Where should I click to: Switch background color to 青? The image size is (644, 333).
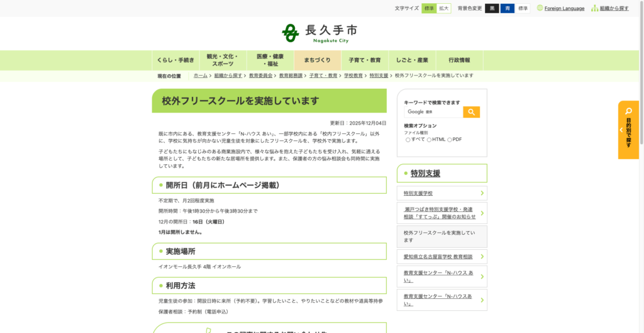pos(508,8)
